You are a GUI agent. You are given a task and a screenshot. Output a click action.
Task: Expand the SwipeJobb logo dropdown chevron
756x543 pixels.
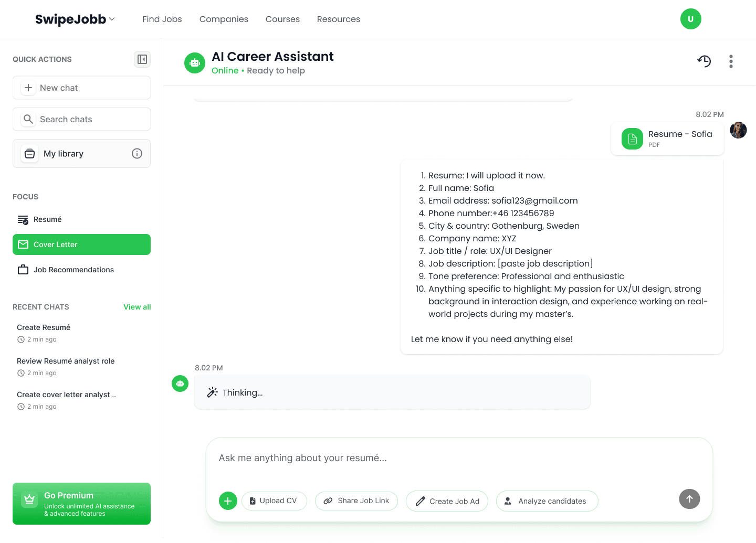112,19
